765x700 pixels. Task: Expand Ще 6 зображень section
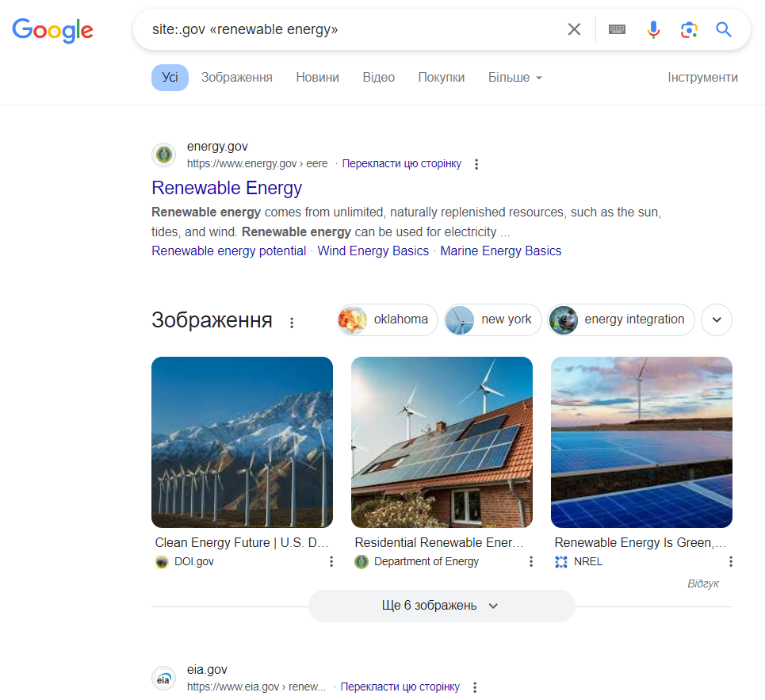pos(442,606)
